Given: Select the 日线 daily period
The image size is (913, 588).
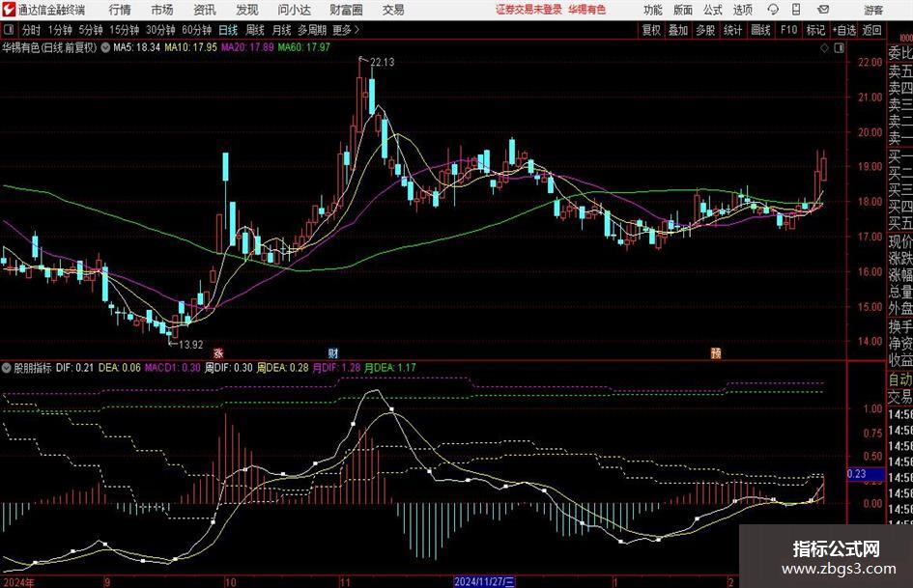Looking at the screenshot, I should (228, 30).
